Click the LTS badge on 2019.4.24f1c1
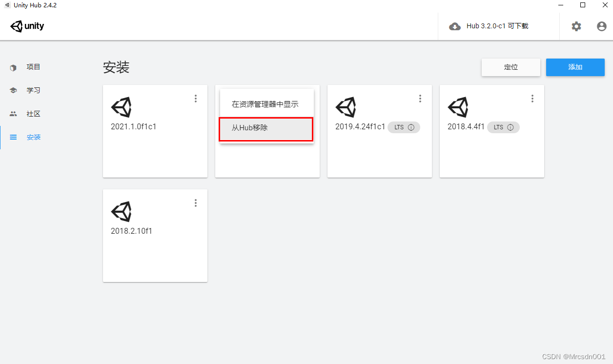Image resolution: width=613 pixels, height=364 pixels. [x=404, y=127]
